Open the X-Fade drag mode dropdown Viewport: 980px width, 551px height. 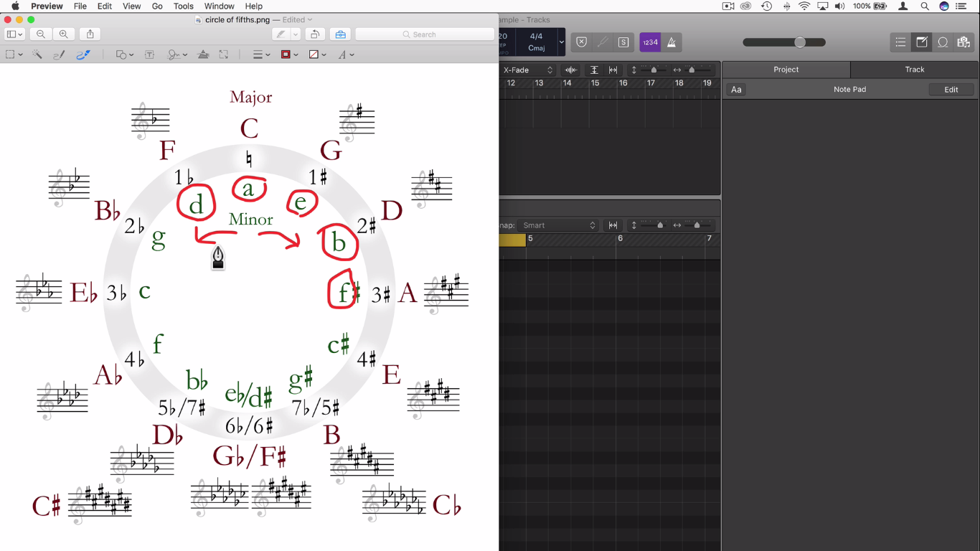pos(528,70)
